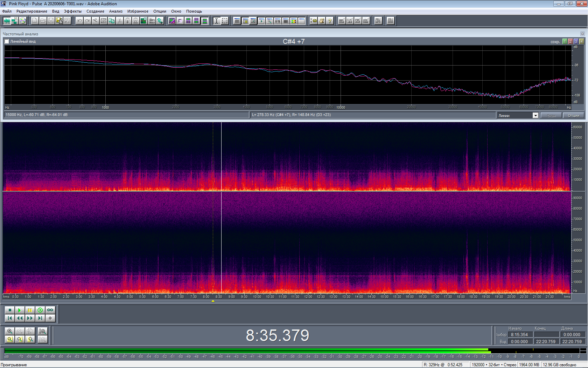The width and height of the screenshot is (588, 368).
Task: Select the time selection I-beam tool
Action: 216,21
